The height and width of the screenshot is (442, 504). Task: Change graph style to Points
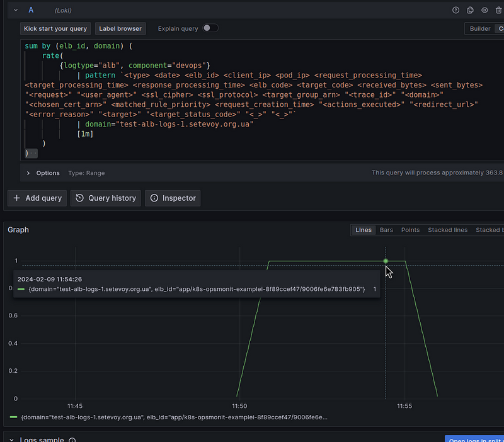[x=410, y=230]
